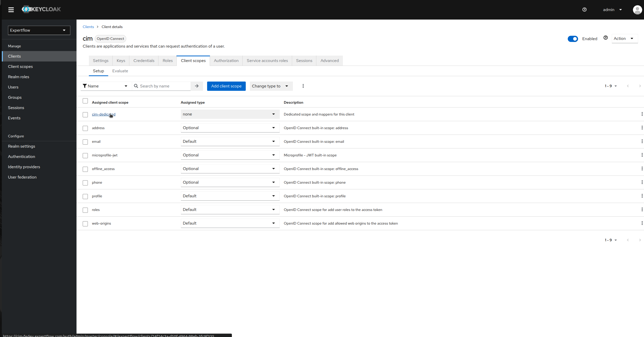Viewport: 644px width, 337px height.
Task: Switch to the Authorization tab
Action: point(226,60)
